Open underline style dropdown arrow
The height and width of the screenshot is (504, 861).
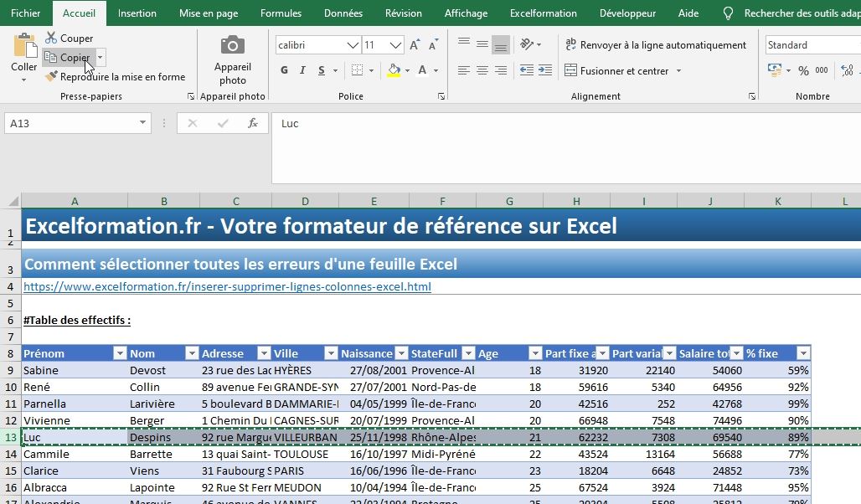(335, 70)
